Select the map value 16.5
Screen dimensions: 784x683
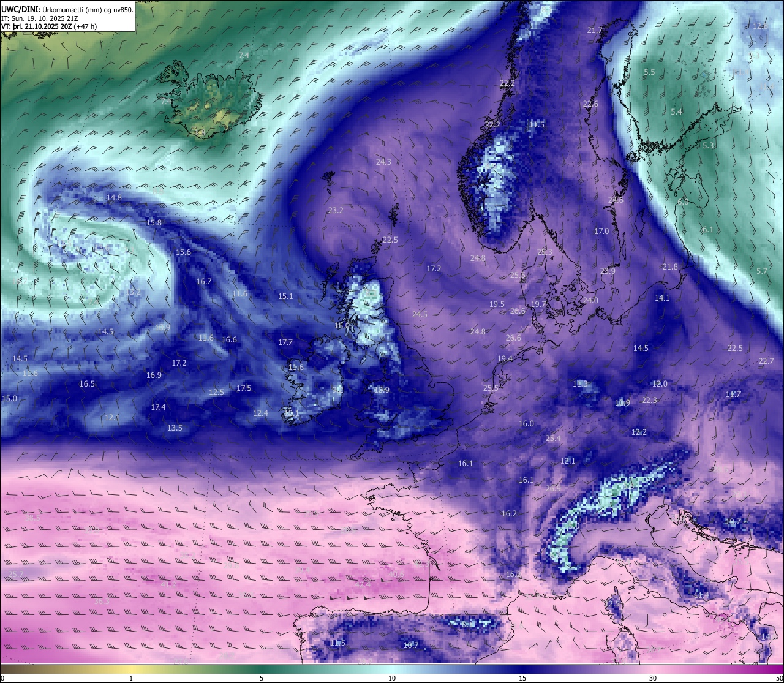[87, 384]
